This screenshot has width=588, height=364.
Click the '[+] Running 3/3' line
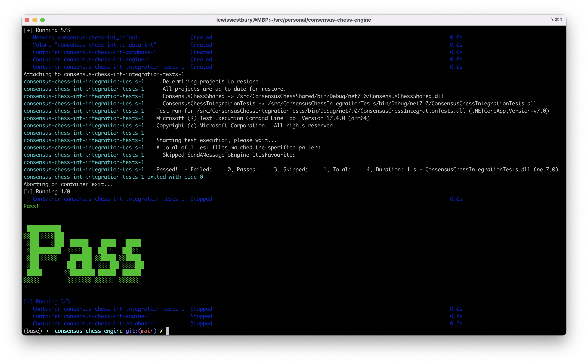click(47, 302)
